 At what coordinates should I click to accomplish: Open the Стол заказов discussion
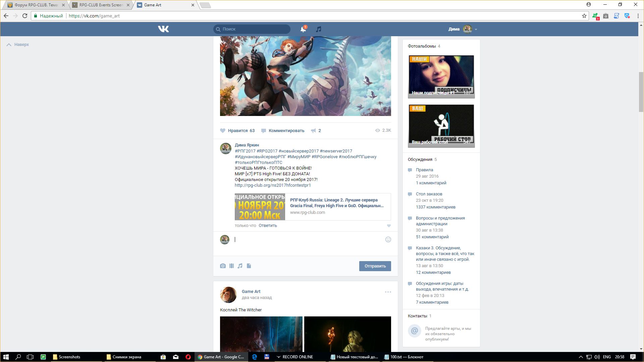pyautogui.click(x=429, y=194)
